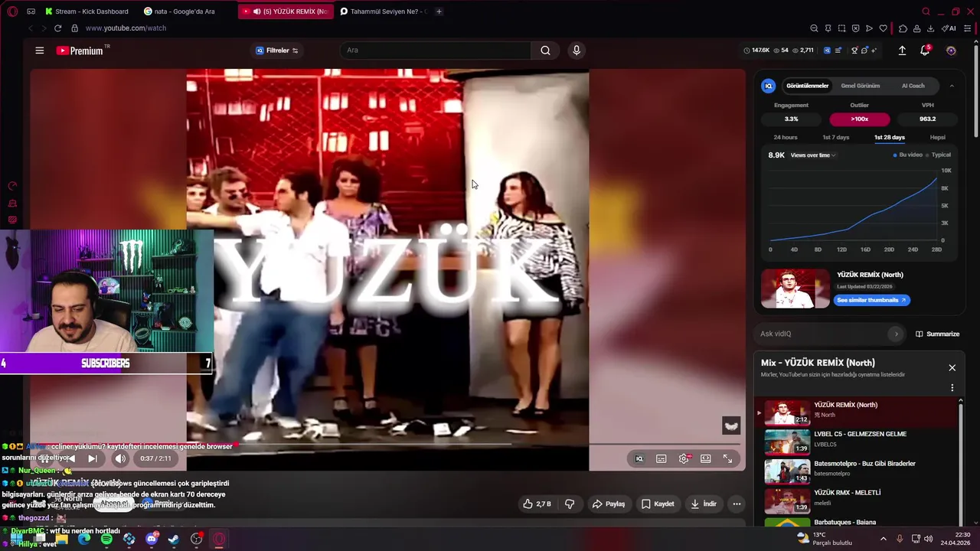The width and height of the screenshot is (980, 551).
Task: Select the 1st 28 days range
Action: pyautogui.click(x=889, y=137)
